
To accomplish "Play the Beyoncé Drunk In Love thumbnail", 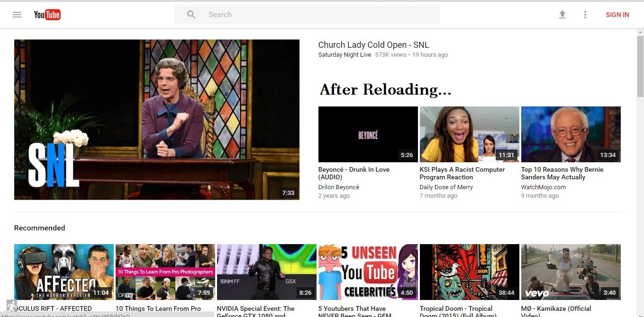I will point(368,134).
